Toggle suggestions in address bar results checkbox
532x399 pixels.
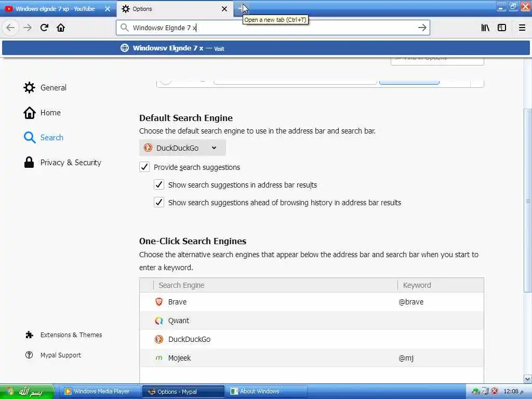tap(159, 184)
